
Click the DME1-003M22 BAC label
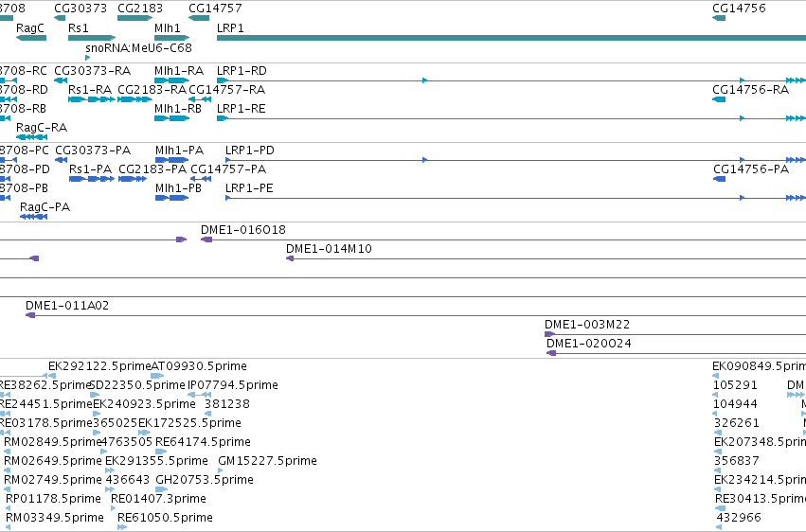coord(587,325)
